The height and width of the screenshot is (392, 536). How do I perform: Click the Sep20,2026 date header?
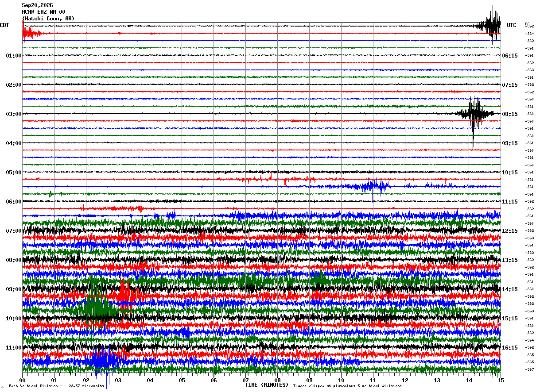tap(37, 5)
